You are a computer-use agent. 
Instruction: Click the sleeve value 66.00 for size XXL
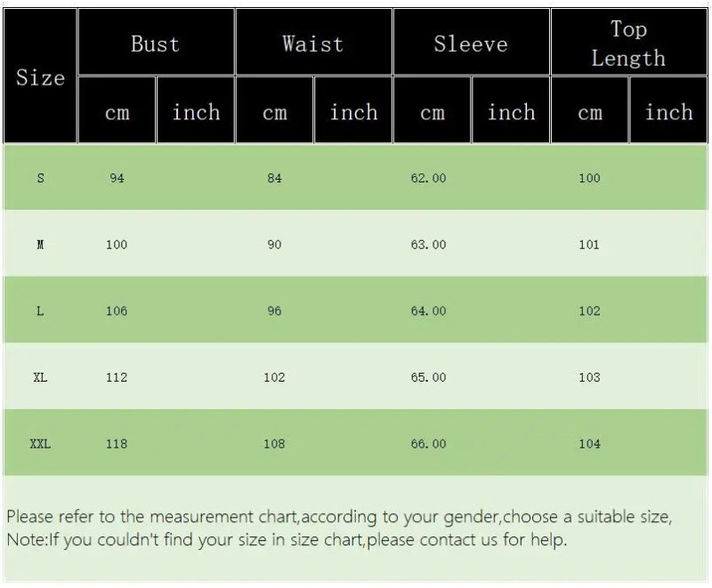click(x=428, y=444)
